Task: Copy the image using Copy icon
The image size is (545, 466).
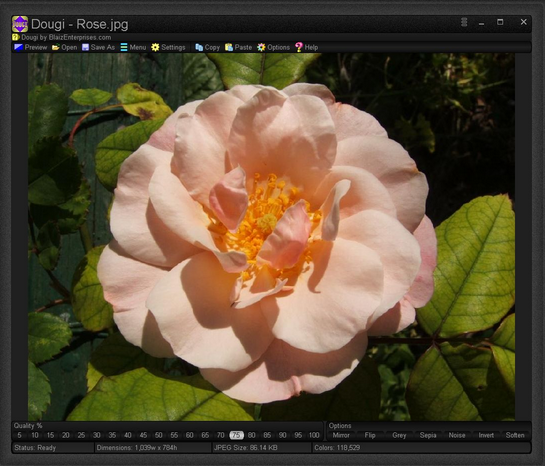Action: (199, 47)
